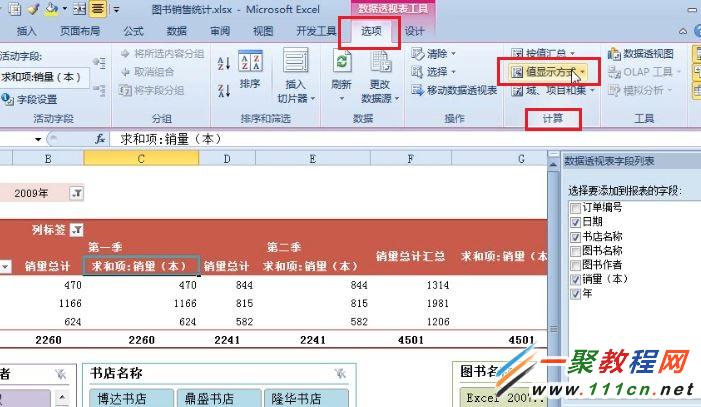Click 移动数据透视表 move PivotTable button
The width and height of the screenshot is (701, 407).
tap(454, 90)
